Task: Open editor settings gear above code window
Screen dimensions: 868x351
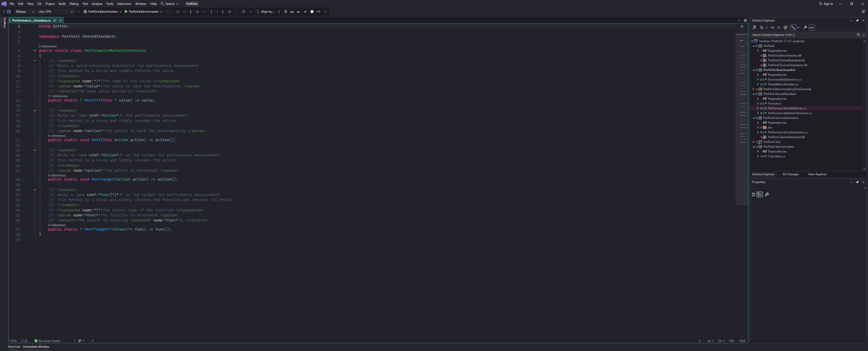Action: click(x=745, y=20)
